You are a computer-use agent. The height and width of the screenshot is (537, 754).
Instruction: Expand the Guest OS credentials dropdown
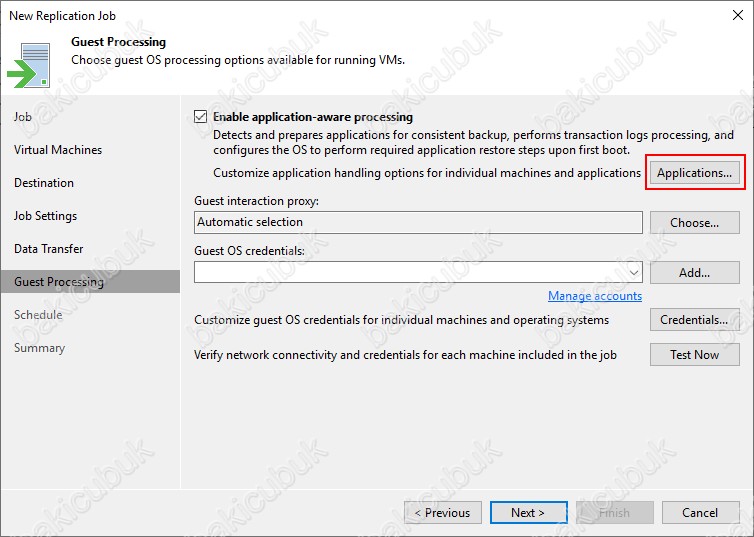click(634, 273)
